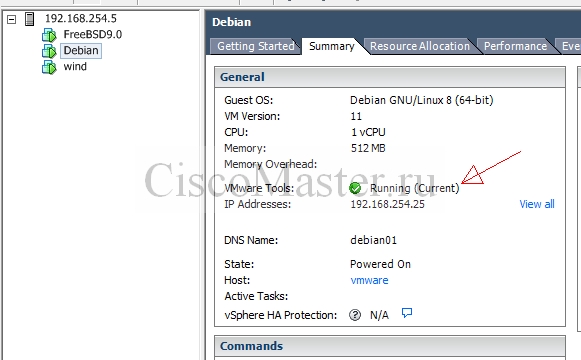Click the Commands panel header
The height and width of the screenshot is (360, 581).
[390, 346]
